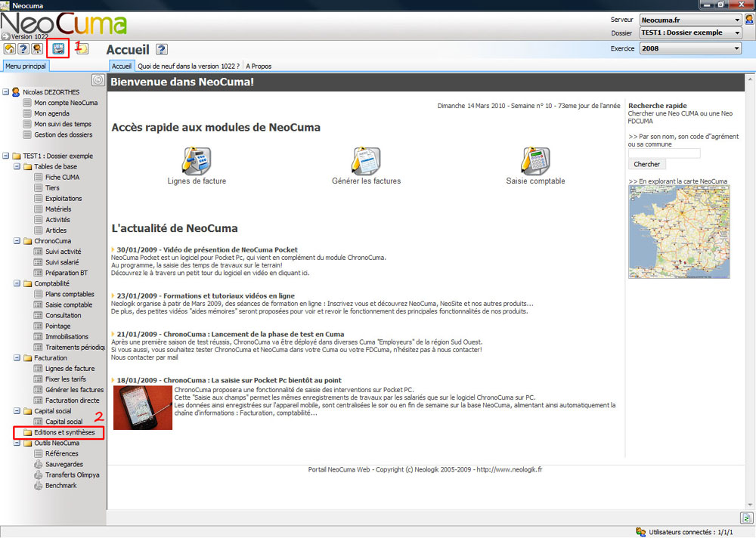The width and height of the screenshot is (756, 538).
Task: Click Nous contacter par mail link
Action: pos(144,357)
